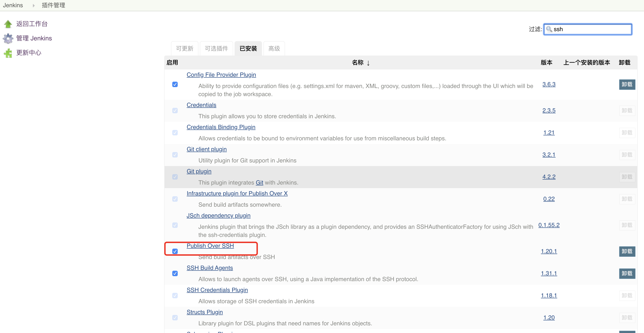The width and height of the screenshot is (644, 333).
Task: Click the 卸载 button for Publish Over SSH
Action: pyautogui.click(x=627, y=251)
